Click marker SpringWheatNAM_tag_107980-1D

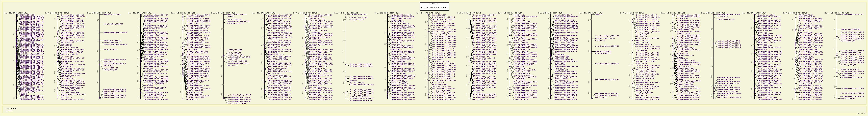115,33
